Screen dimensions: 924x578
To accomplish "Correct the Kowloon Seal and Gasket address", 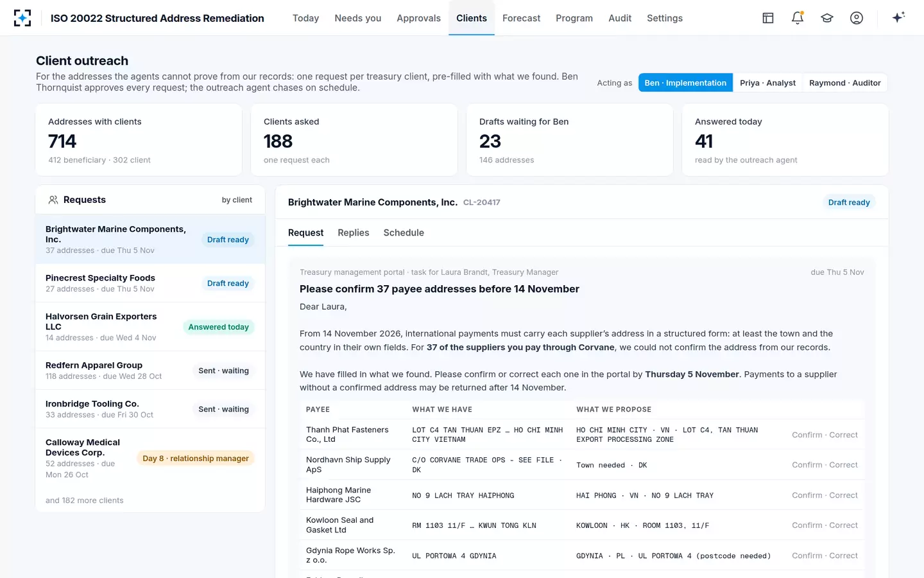I will (843, 525).
